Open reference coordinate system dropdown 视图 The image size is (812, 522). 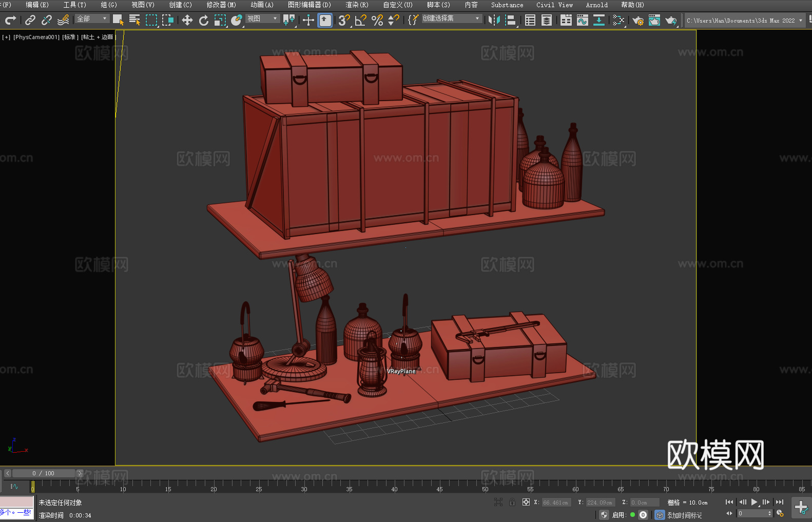(x=262, y=18)
